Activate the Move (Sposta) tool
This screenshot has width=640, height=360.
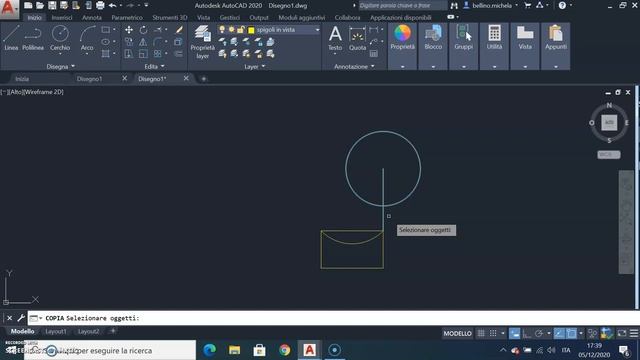pos(129,30)
